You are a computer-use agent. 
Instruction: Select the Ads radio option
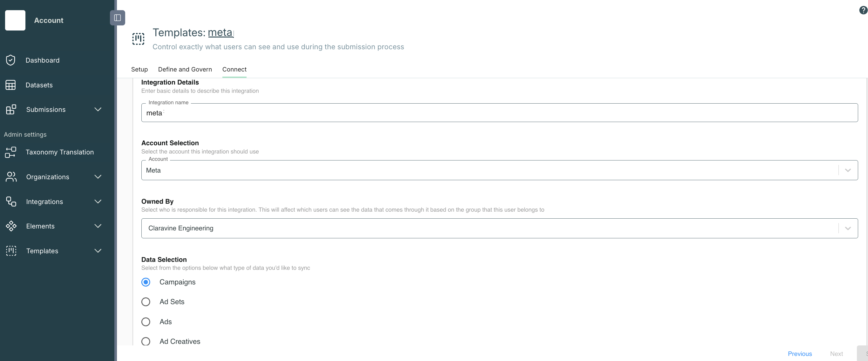146,322
